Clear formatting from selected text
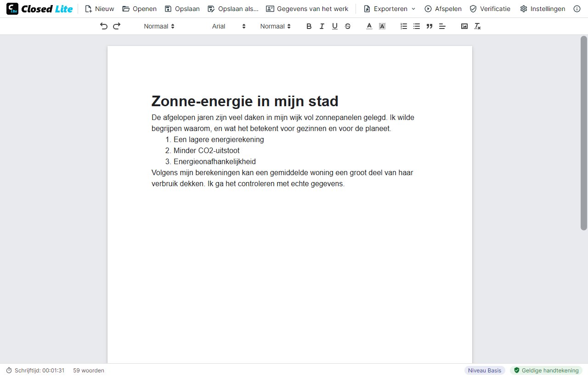The image size is (588, 377). 477,26
